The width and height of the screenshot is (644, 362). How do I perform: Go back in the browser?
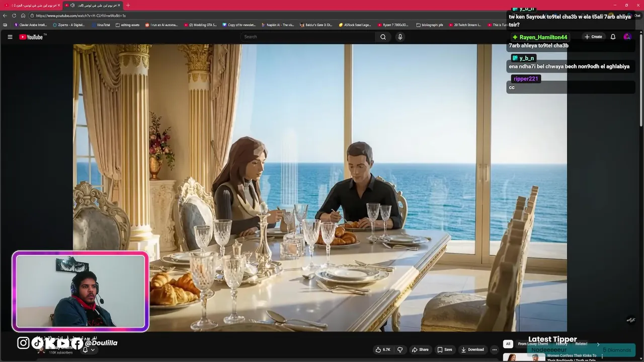[5, 16]
